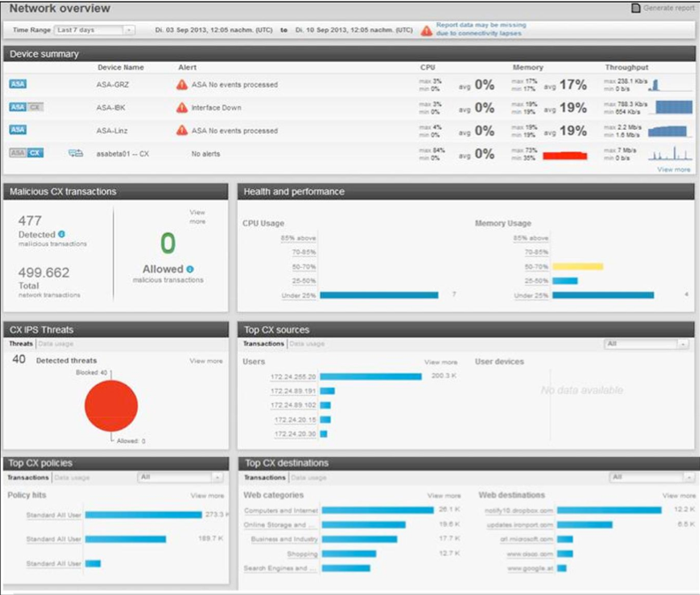Click View more link in Device summary
This screenshot has height=595, width=700.
pyautogui.click(x=673, y=169)
